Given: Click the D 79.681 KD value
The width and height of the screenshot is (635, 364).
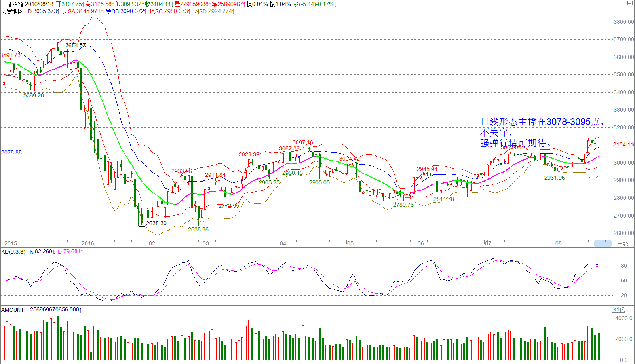Looking at the screenshot, I should (x=71, y=252).
